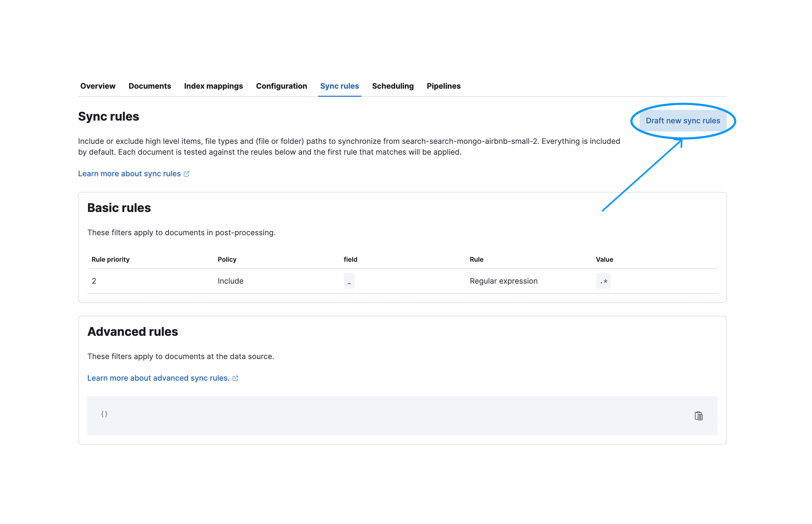Image resolution: width=812 pixels, height=524 pixels.
Task: Switch to the Pipelines tab
Action: pyautogui.click(x=443, y=86)
